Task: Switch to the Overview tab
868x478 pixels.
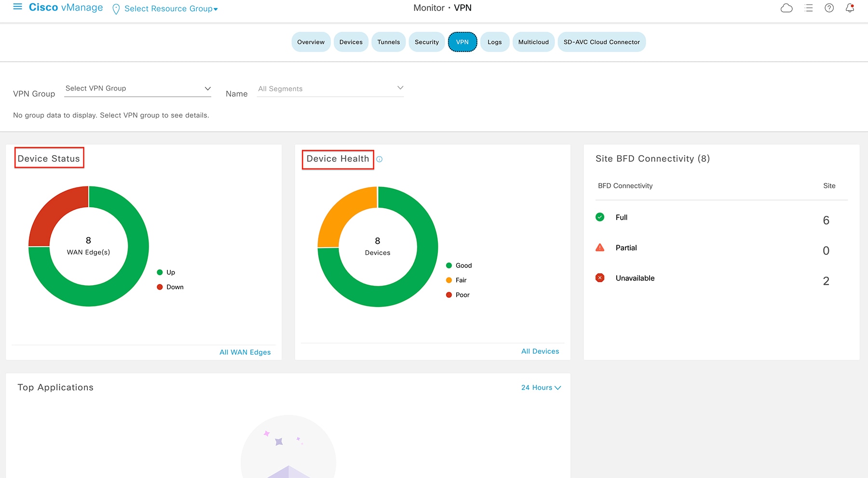Action: (311, 42)
